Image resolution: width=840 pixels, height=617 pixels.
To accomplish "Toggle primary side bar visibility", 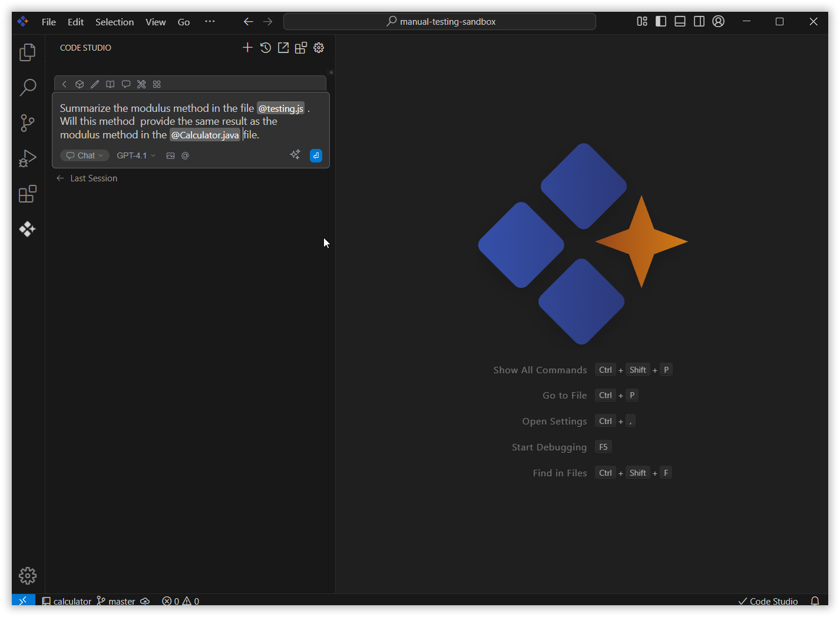I will click(x=661, y=21).
